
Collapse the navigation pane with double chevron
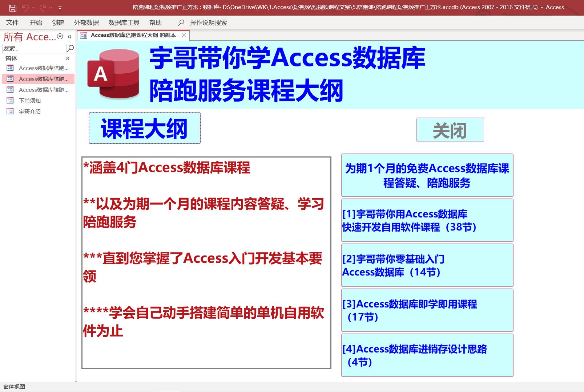click(x=69, y=37)
